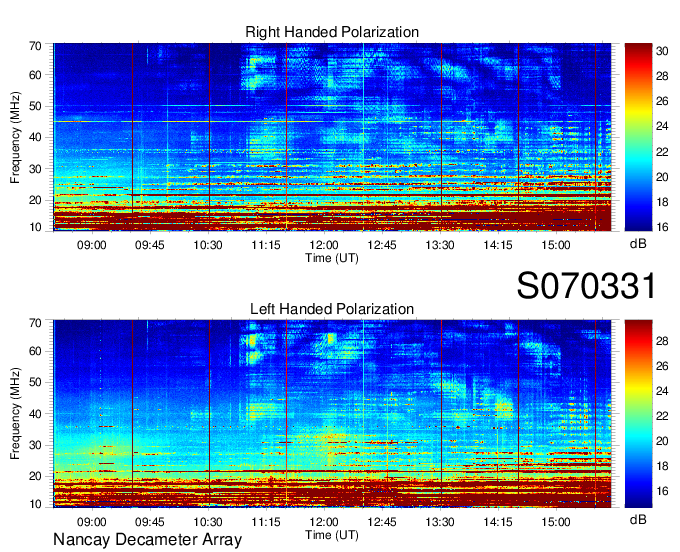The width and height of the screenshot is (680, 552).
Task: Click 'Time (UT)' label under left-handed plot
Action: [x=332, y=535]
